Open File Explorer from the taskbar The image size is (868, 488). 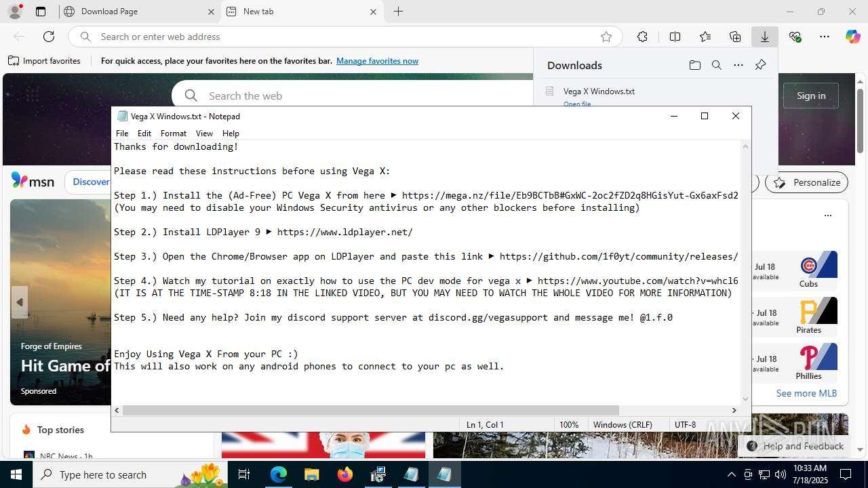click(x=311, y=474)
